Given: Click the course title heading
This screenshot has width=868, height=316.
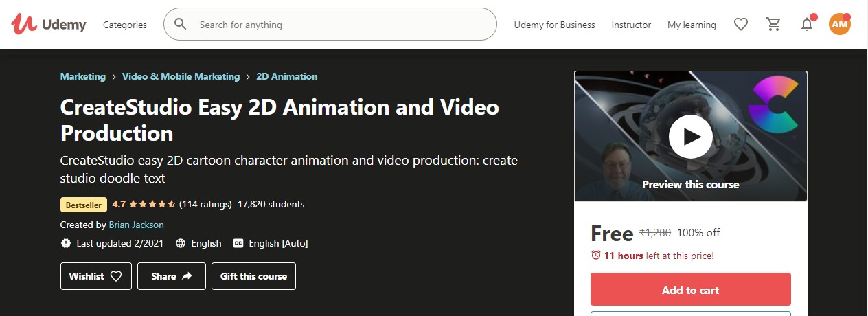Looking at the screenshot, I should 279,120.
